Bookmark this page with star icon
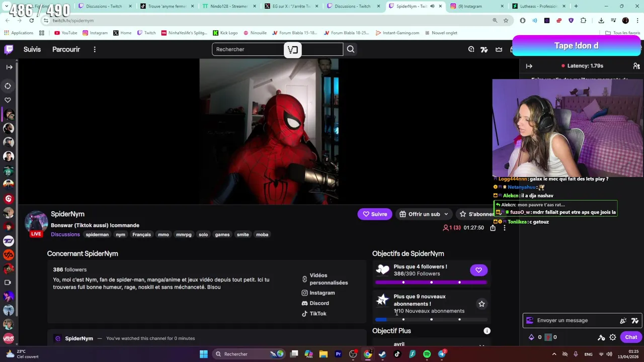644x362 pixels. [506, 21]
